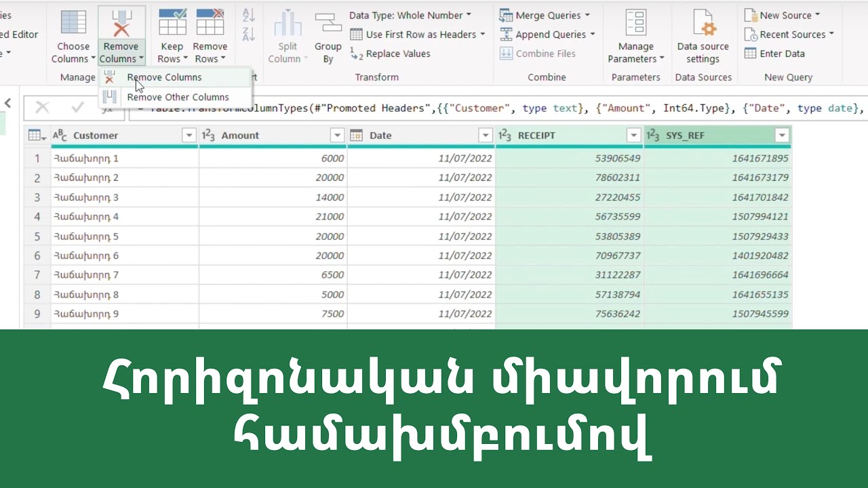The width and height of the screenshot is (868, 488).
Task: Select cell with amount 6000
Action: (273, 158)
